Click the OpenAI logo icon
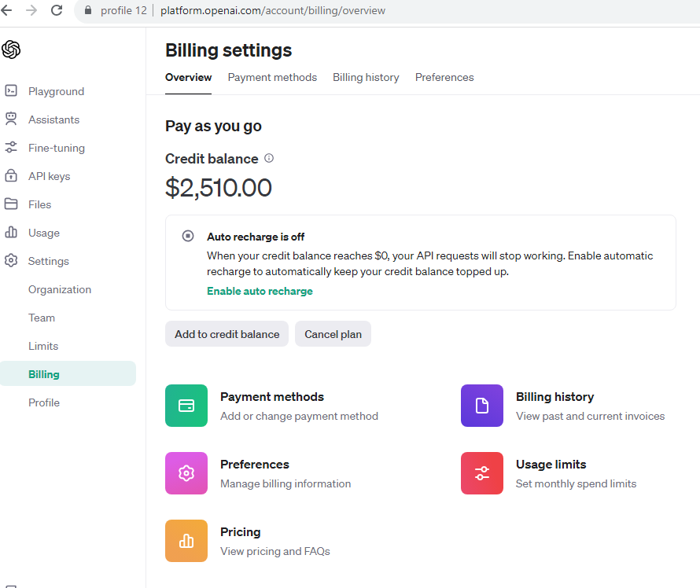 (11, 50)
